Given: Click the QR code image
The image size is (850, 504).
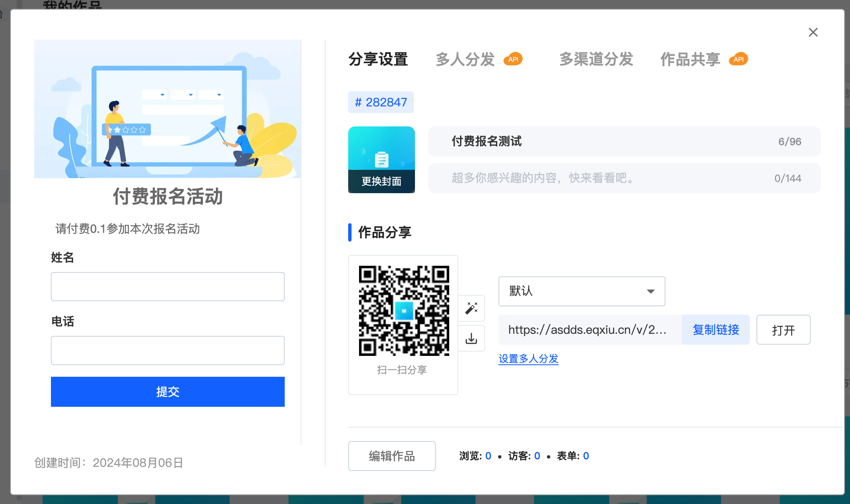Looking at the screenshot, I should pyautogui.click(x=404, y=310).
